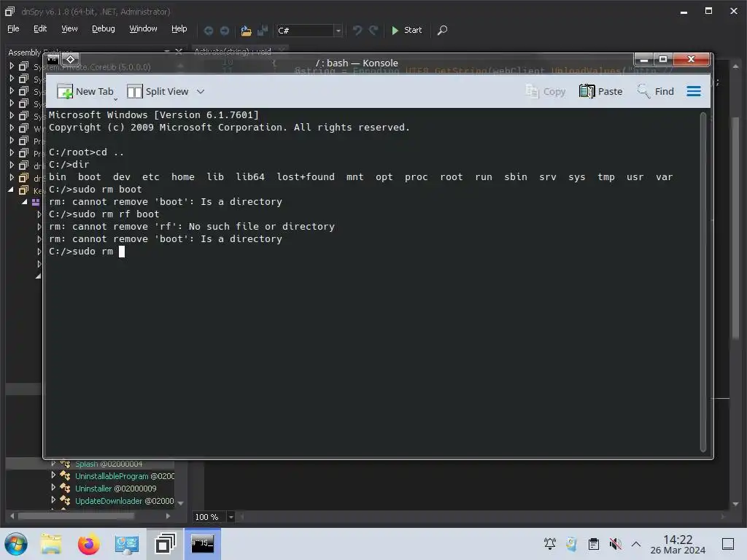Viewport: 747px width, 560px height.
Task: Open a New Tab in Konsole
Action: coord(85,91)
